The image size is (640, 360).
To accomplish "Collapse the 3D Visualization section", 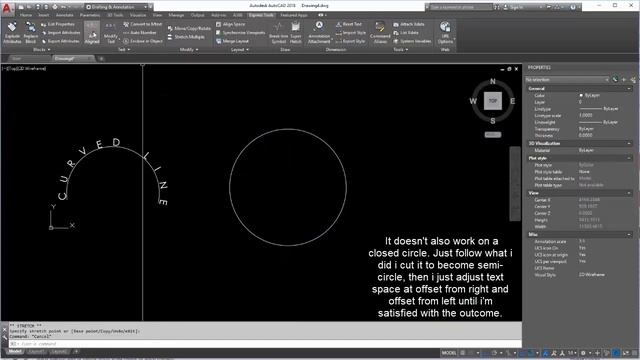I will coord(629,144).
